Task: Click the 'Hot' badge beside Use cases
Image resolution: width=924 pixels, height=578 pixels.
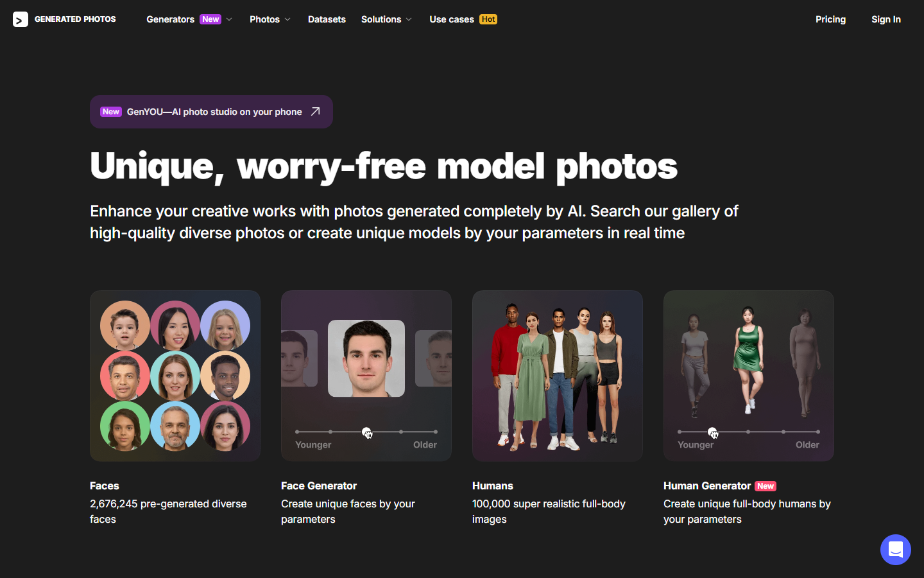Action: click(488, 19)
